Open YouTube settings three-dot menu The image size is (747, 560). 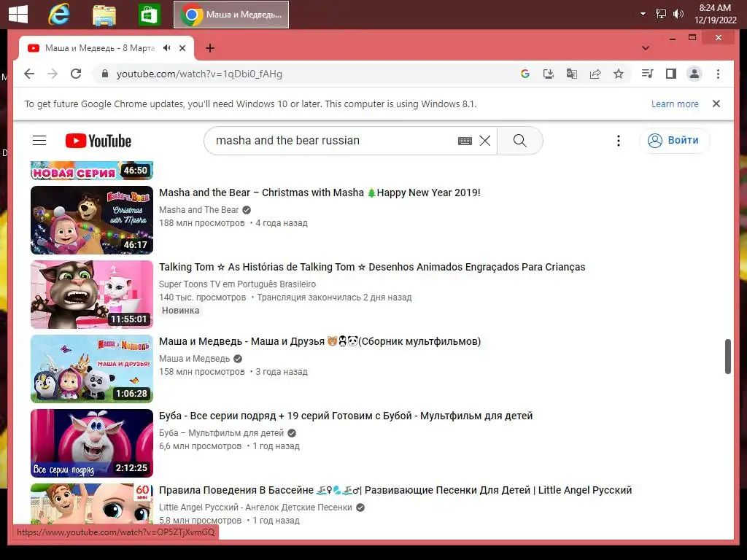tap(619, 141)
